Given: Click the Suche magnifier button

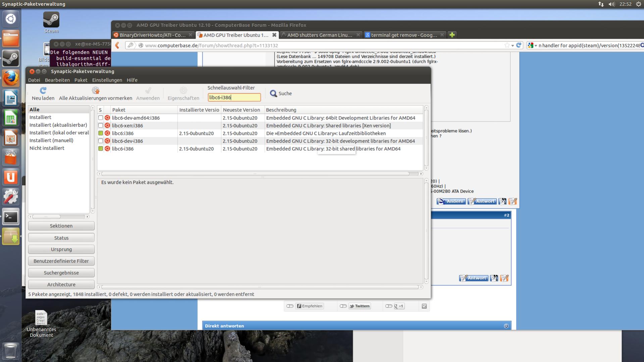Looking at the screenshot, I should click(281, 93).
